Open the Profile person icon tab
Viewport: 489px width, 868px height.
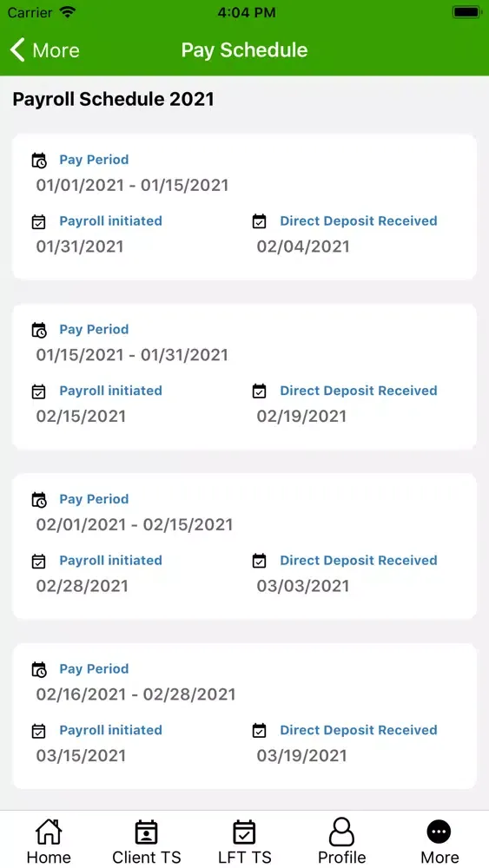click(341, 831)
